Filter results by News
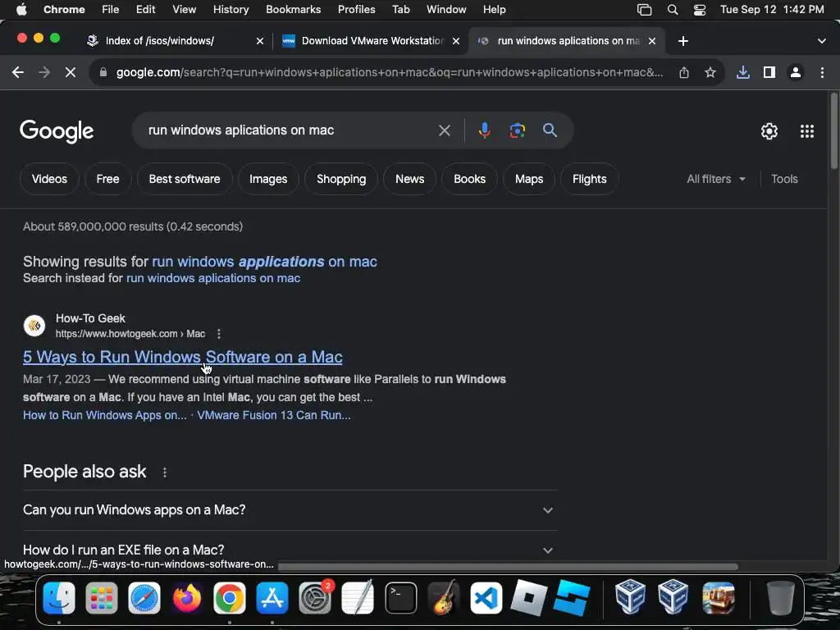Viewport: 840px width, 630px height. tap(410, 179)
